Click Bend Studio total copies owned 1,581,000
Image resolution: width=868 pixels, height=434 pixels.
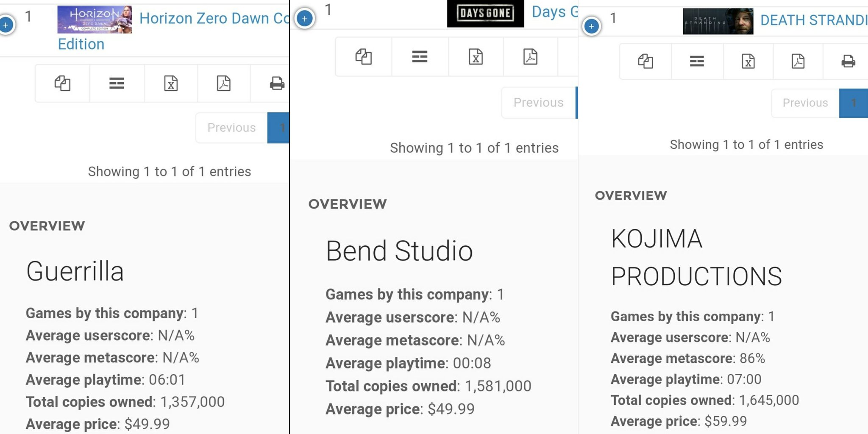pos(428,386)
